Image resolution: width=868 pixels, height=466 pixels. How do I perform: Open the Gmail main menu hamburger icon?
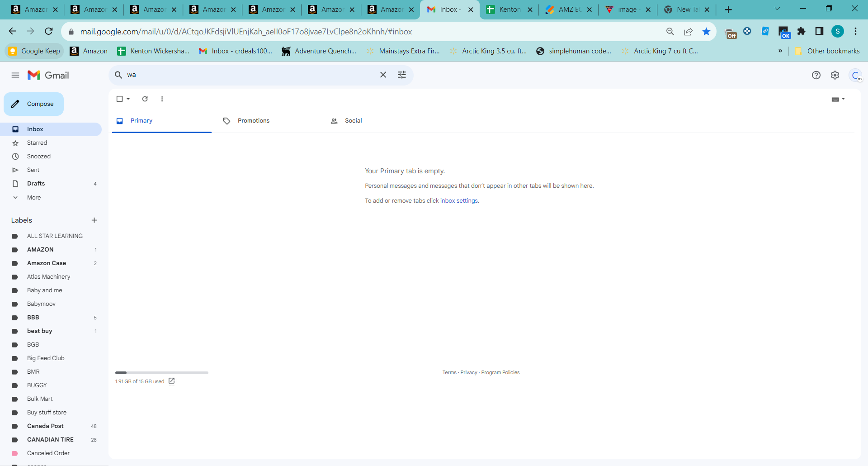click(15, 75)
